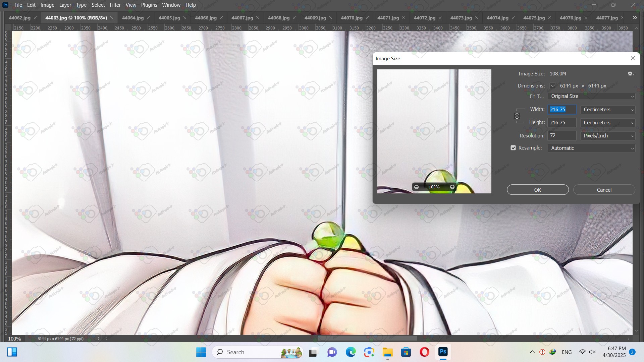Open the Image menu
The height and width of the screenshot is (362, 644).
[x=47, y=5]
